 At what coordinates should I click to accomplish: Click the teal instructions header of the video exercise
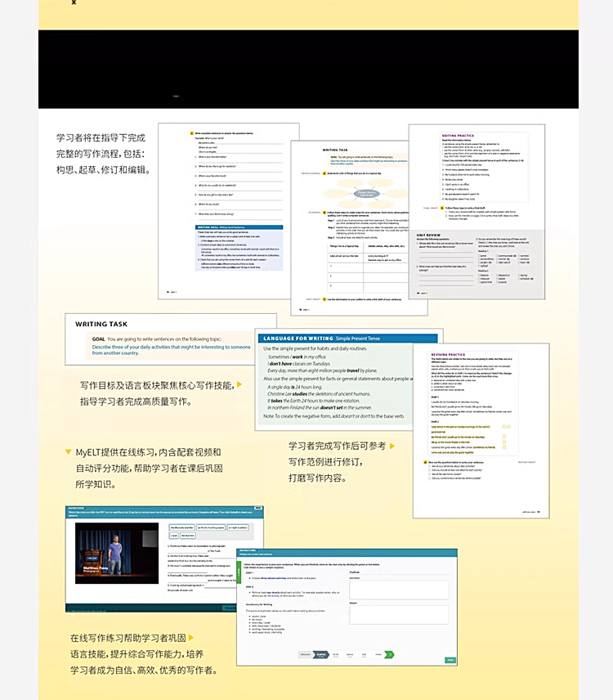(164, 512)
